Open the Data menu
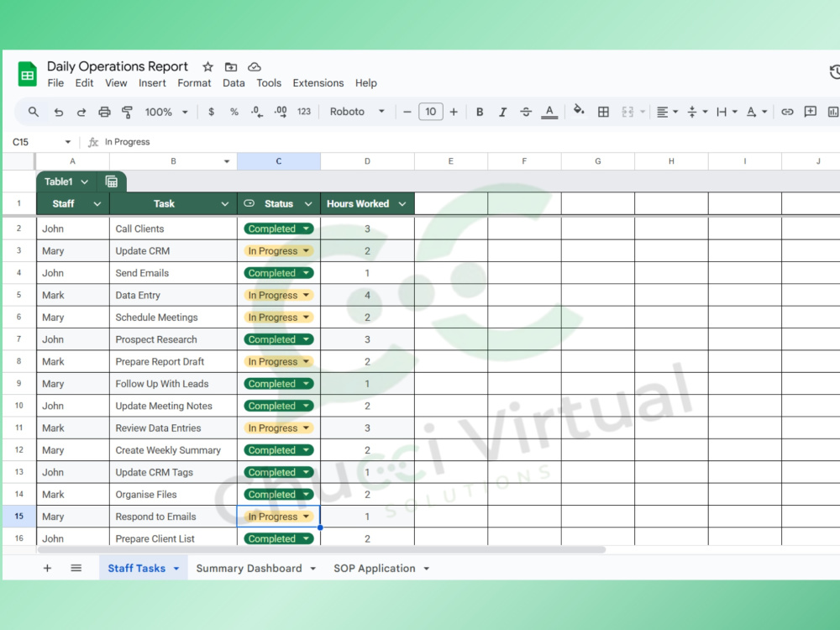The height and width of the screenshot is (630, 840). point(234,83)
